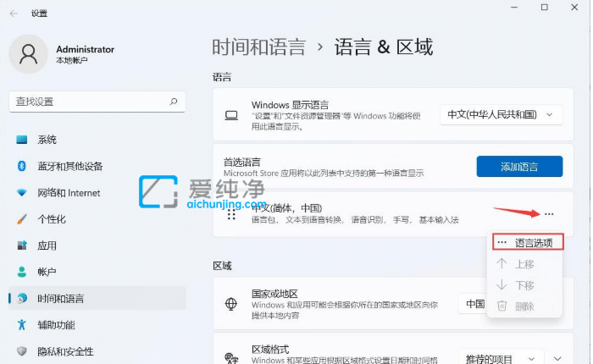The height and width of the screenshot is (364, 593).
Task: Open 国家或地区 dropdown showing 中国
Action: pos(473,304)
